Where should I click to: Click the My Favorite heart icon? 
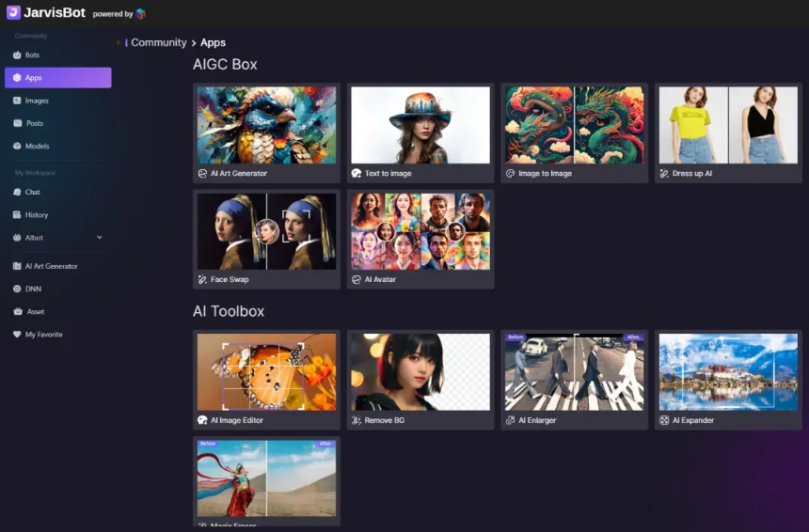point(17,334)
